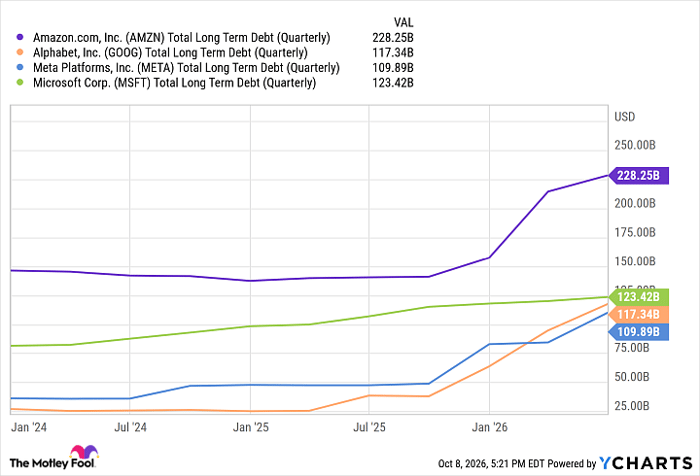Click the purple 228.25B end-of-line flag
This screenshot has height=476, width=700.
click(x=639, y=175)
